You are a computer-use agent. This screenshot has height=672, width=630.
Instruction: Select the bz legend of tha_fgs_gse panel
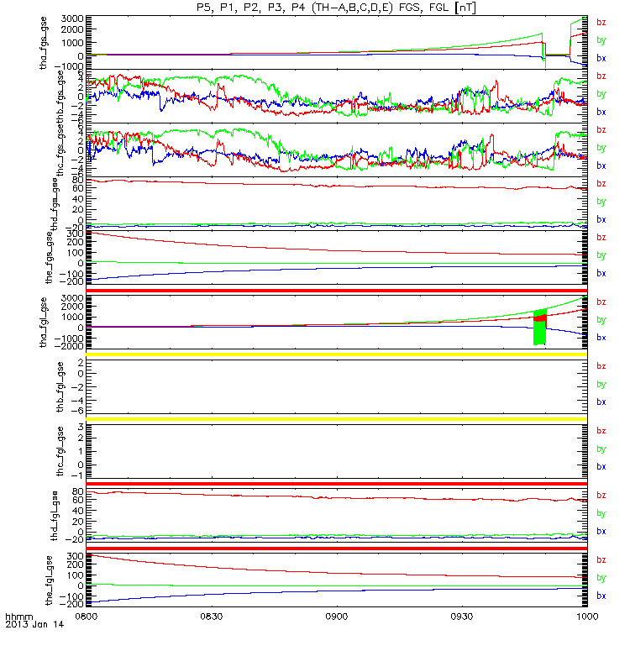[x=601, y=23]
